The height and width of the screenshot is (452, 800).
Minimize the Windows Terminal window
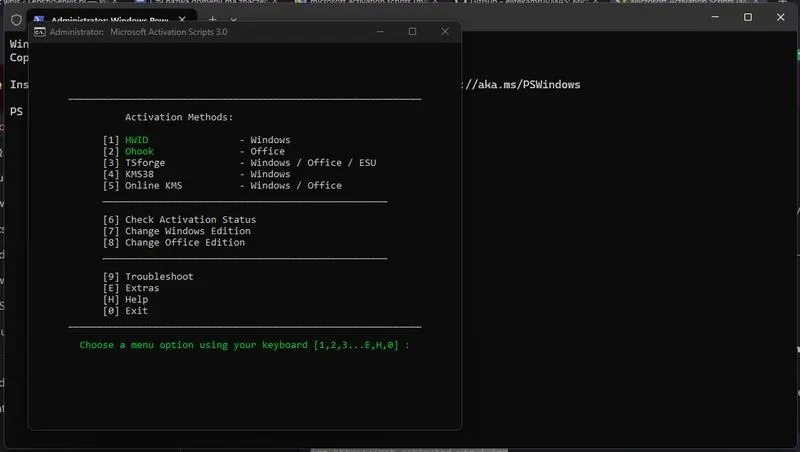pos(715,17)
